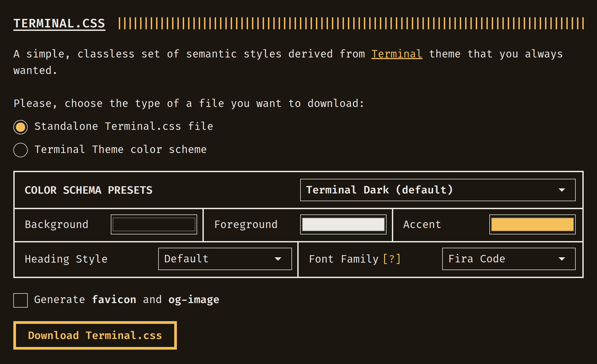This screenshot has height=364, width=597.
Task: Click "Default" in the heading style selector
Action: [186, 258]
